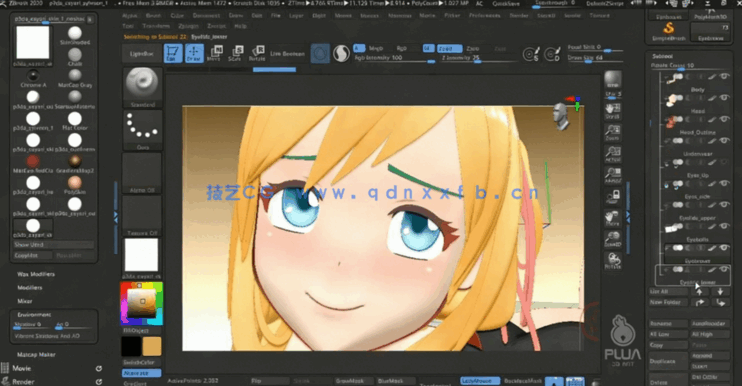
Task: Toggle the Head_Outline subtool eye icon
Action: click(724, 119)
